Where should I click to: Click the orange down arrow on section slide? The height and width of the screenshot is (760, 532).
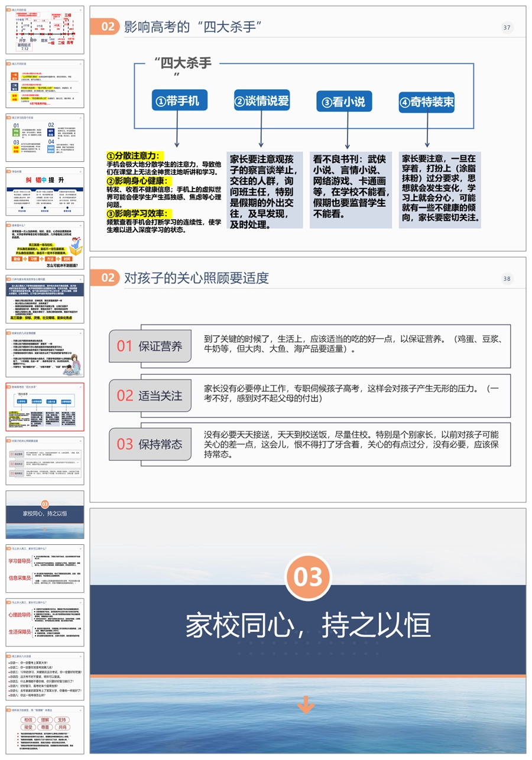(x=306, y=704)
